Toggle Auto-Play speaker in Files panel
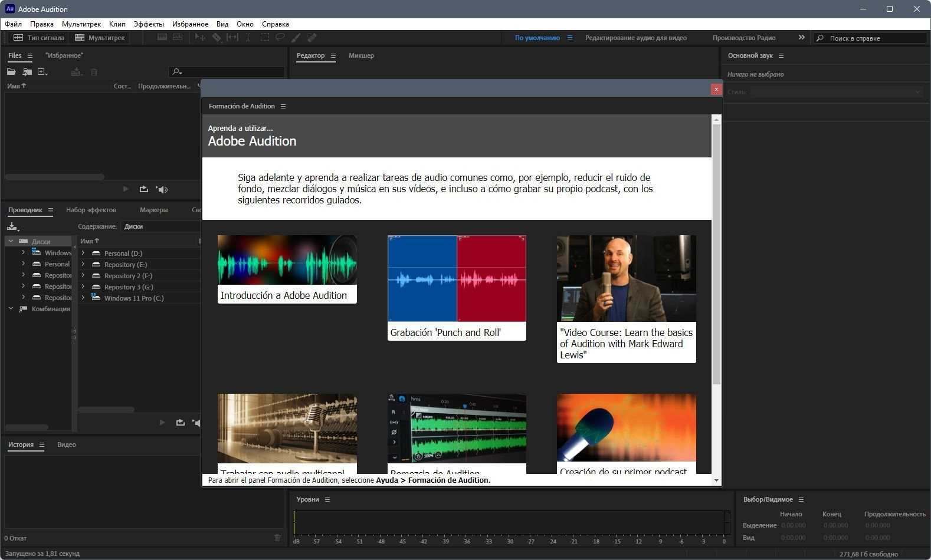The image size is (931, 560). 162,189
